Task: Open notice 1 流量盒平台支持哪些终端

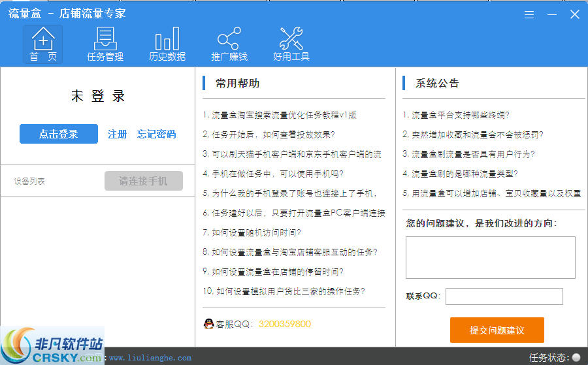Action: (456, 115)
